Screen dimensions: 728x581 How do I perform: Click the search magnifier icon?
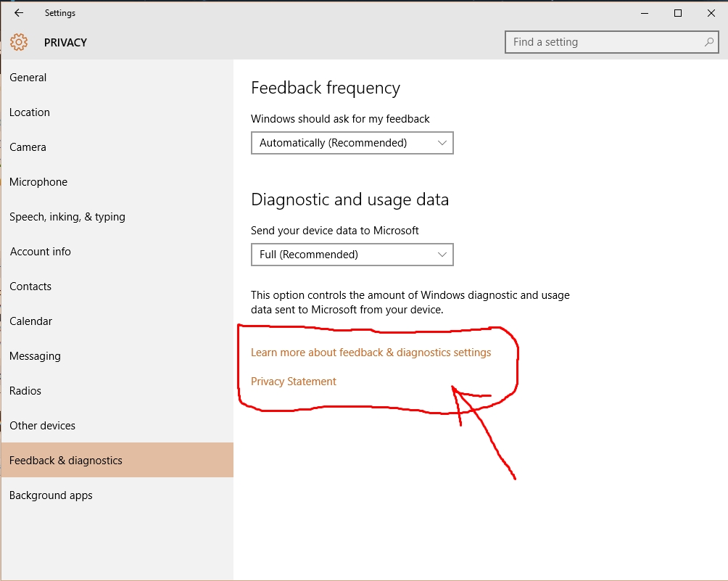(709, 42)
